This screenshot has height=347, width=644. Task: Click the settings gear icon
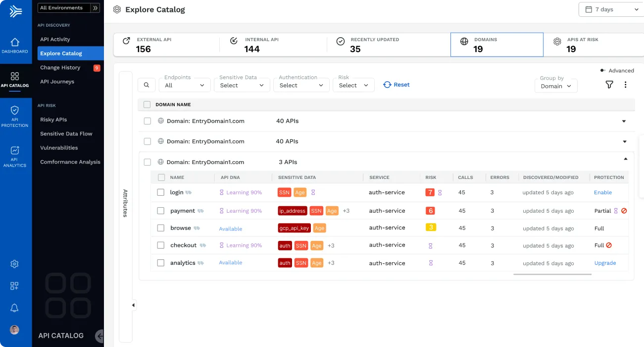14,264
